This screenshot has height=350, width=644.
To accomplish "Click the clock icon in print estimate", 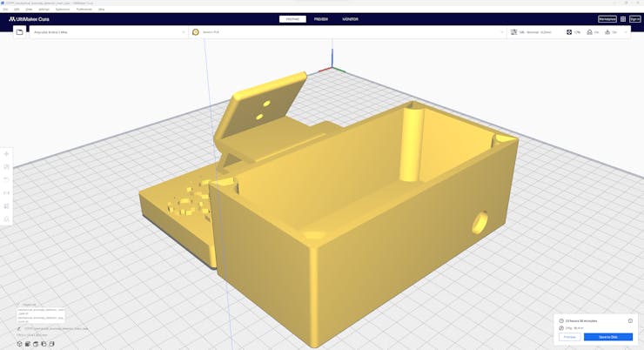I will point(561,320).
